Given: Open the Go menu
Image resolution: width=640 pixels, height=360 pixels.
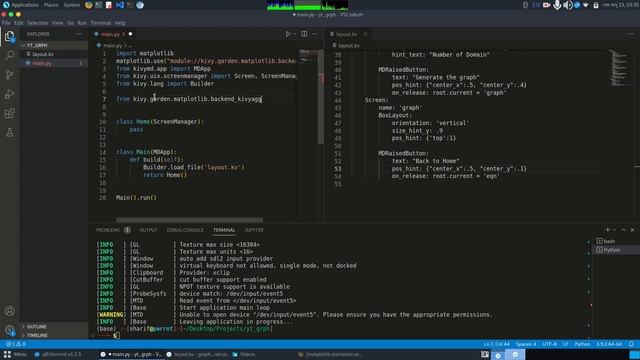Looking at the screenshot, I should tap(71, 23).
